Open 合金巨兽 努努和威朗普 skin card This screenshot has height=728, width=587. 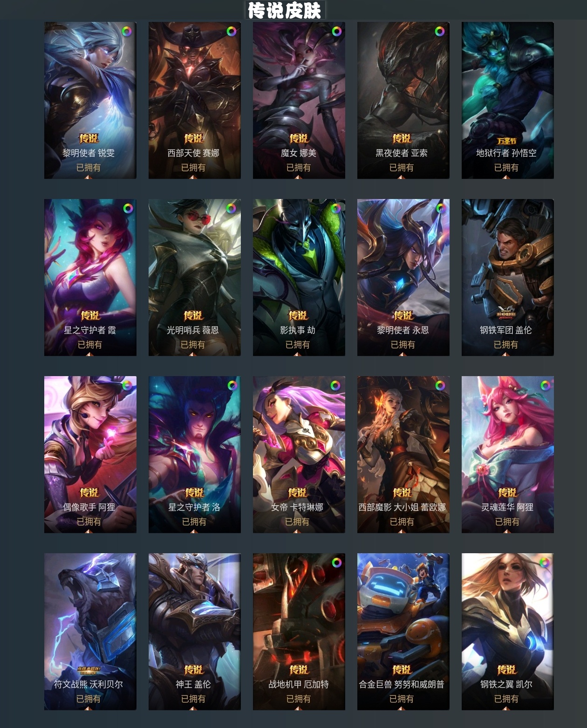403,632
